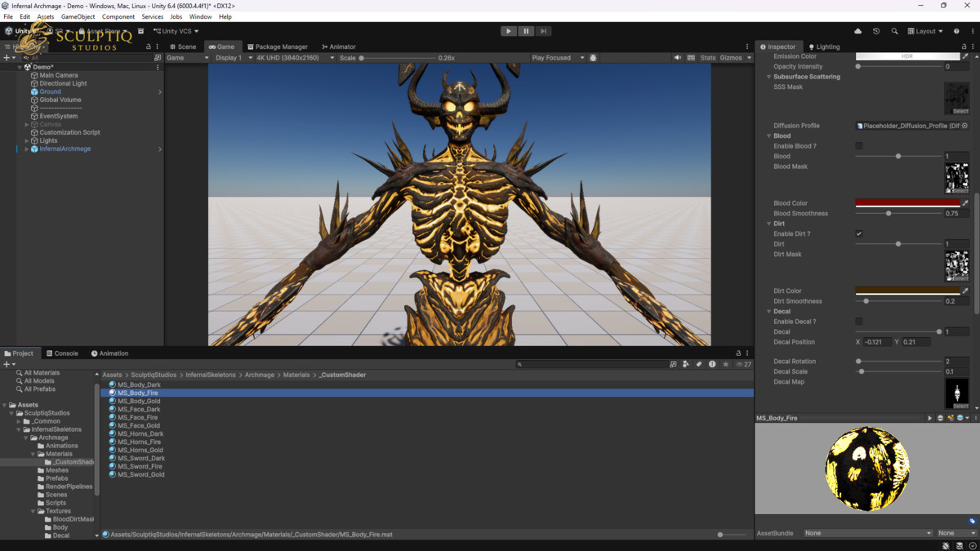Open Unity cloud services icon
Screen dimensions: 980x551
point(857,31)
